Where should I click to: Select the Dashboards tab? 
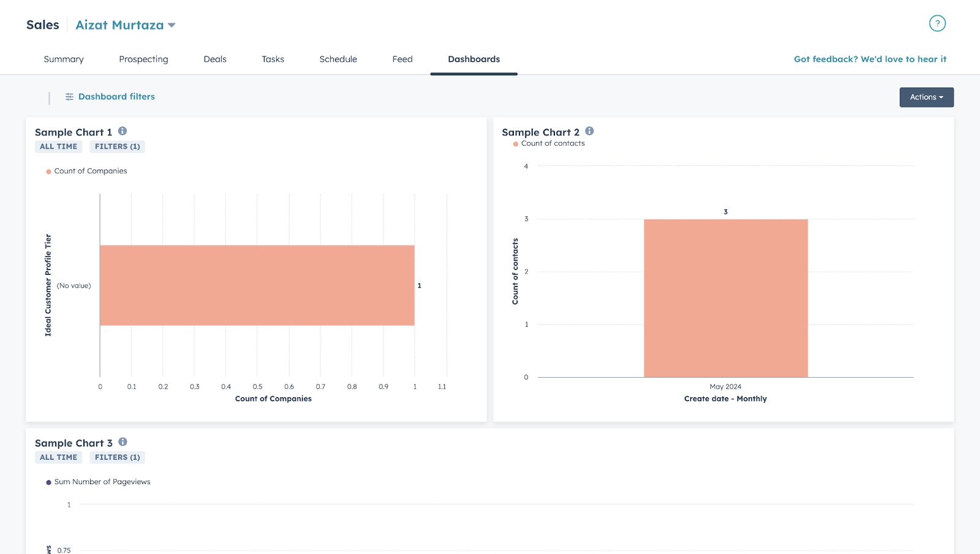click(x=473, y=59)
